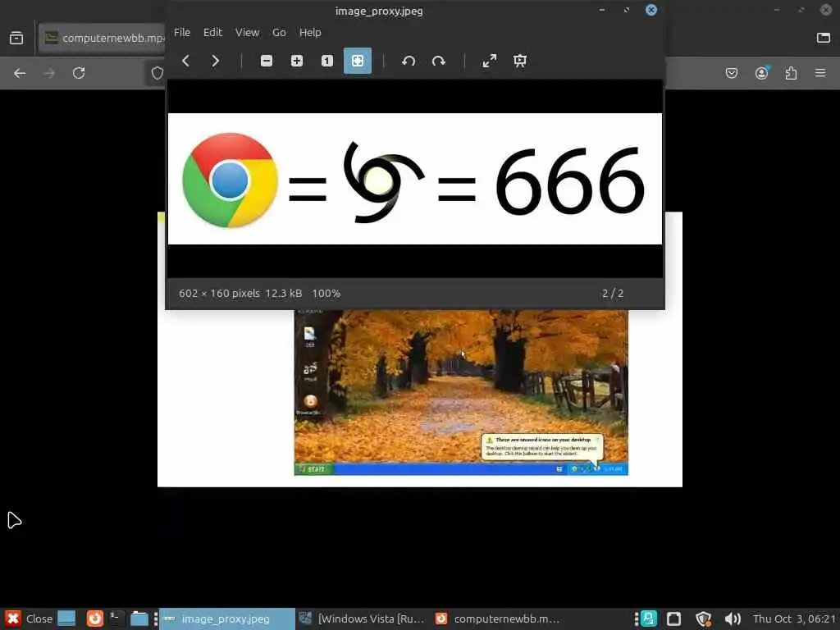840x630 pixels.
Task: Click browser back arrow button
Action: tap(20, 73)
